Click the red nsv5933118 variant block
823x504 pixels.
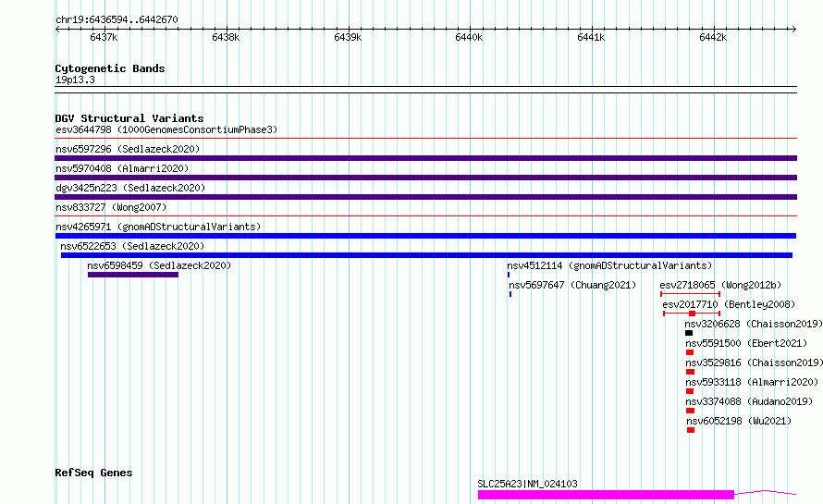[x=690, y=391]
